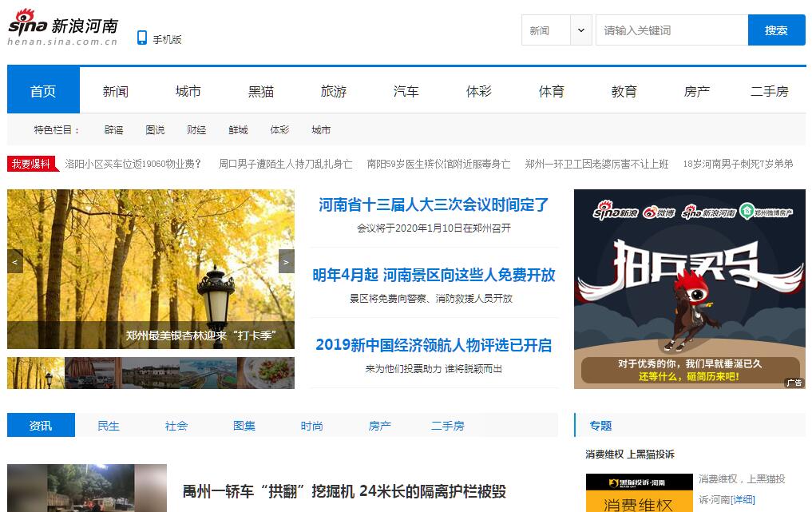Click the Sina Henan logo
Image resolution: width=812 pixels, height=512 pixels.
pyautogui.click(x=62, y=28)
